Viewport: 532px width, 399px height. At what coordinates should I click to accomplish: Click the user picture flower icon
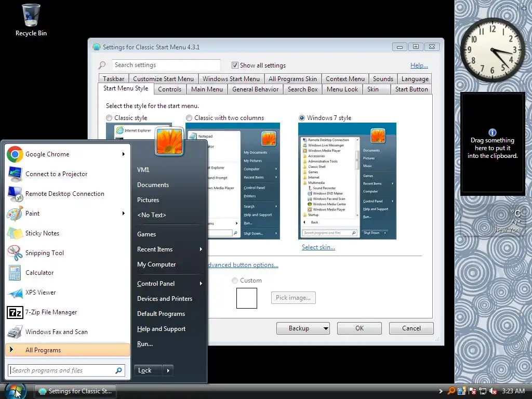coord(169,141)
